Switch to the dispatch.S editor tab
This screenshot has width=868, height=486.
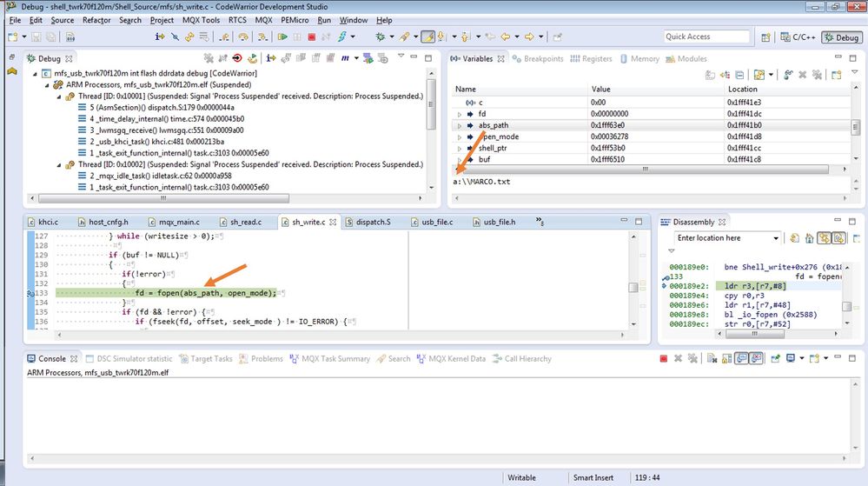[x=368, y=223]
